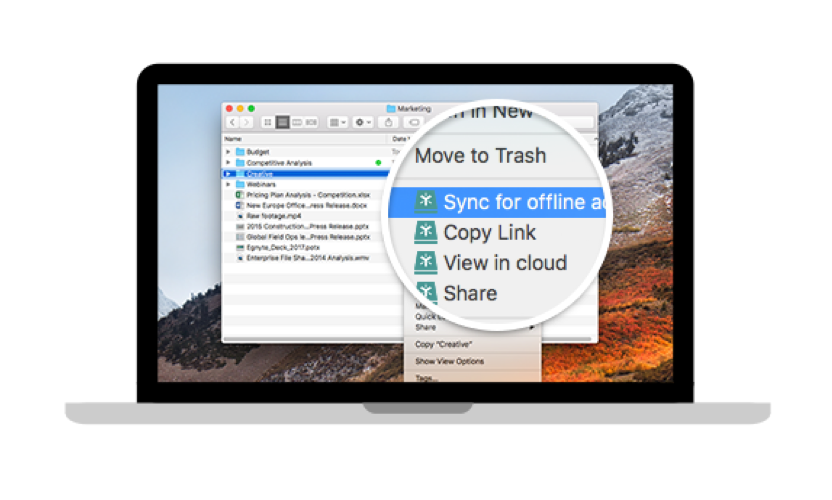Click icon of 2015 Construction Press Release.pptx

(x=240, y=227)
